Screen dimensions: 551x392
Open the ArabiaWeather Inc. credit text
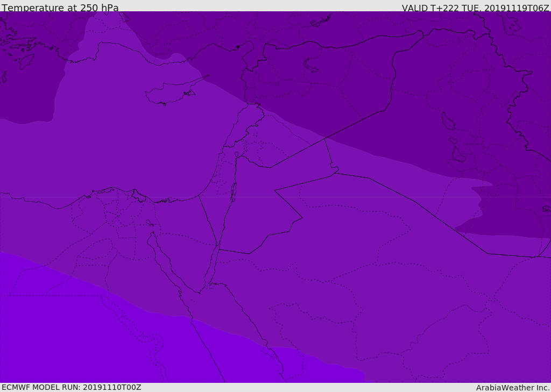512,388
